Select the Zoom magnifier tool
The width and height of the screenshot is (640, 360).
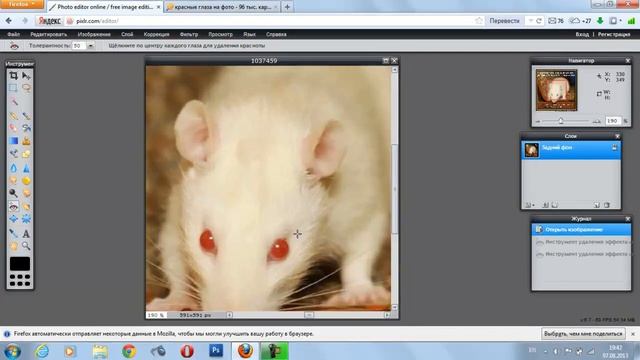pos(26,246)
